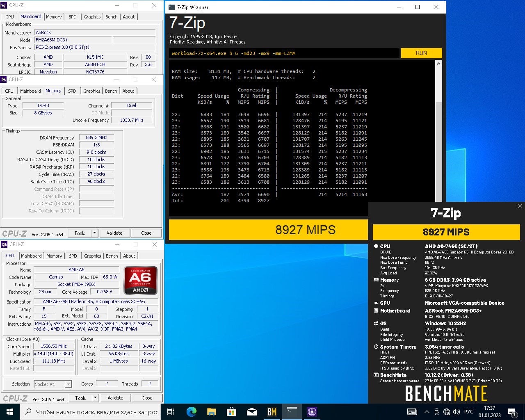
Task: Click the taskbar search magnifier icon
Action: [x=28, y=412]
